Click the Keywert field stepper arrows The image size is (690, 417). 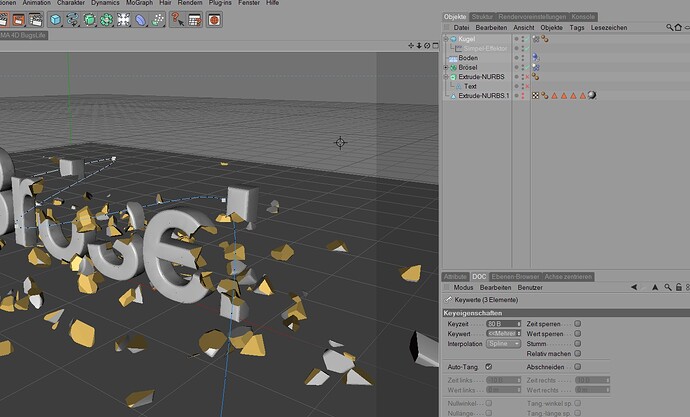point(519,334)
